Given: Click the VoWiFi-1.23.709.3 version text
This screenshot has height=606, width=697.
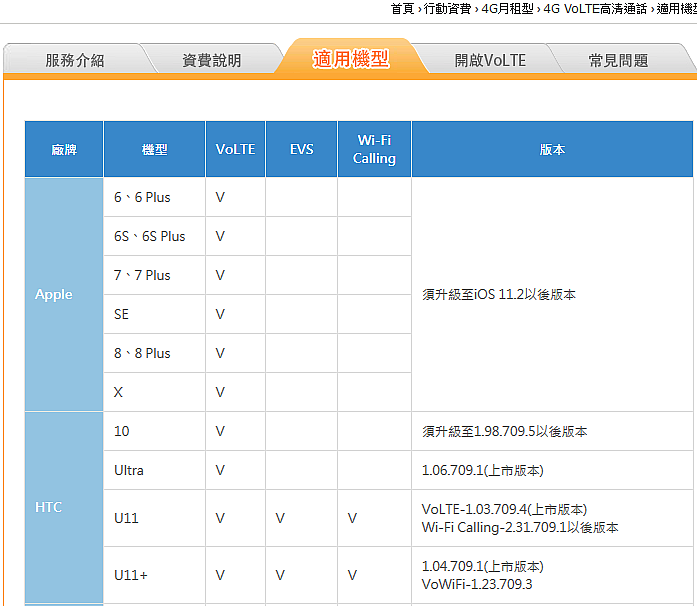Looking at the screenshot, I should (477, 584).
